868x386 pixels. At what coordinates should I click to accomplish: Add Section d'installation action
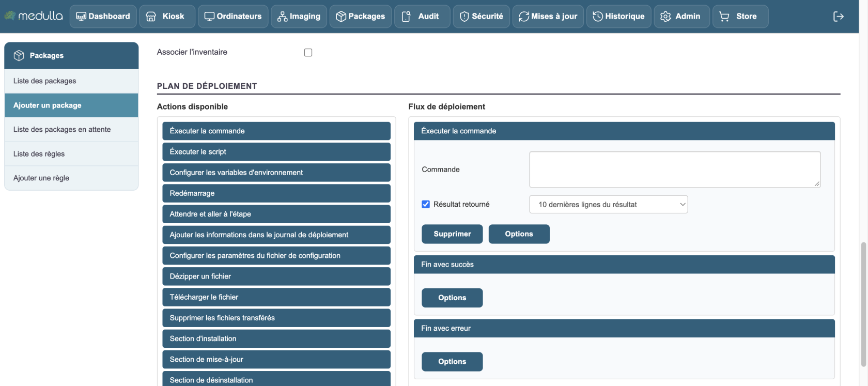tap(276, 338)
